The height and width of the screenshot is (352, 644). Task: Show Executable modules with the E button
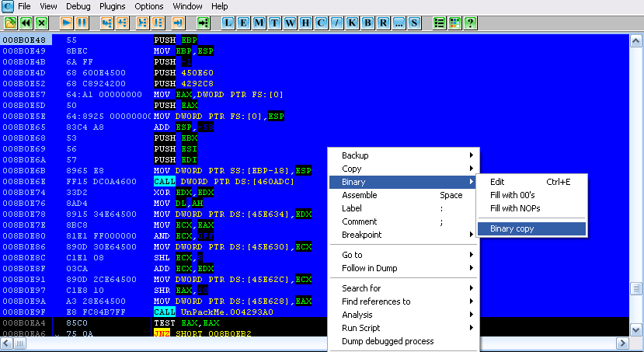[244, 23]
